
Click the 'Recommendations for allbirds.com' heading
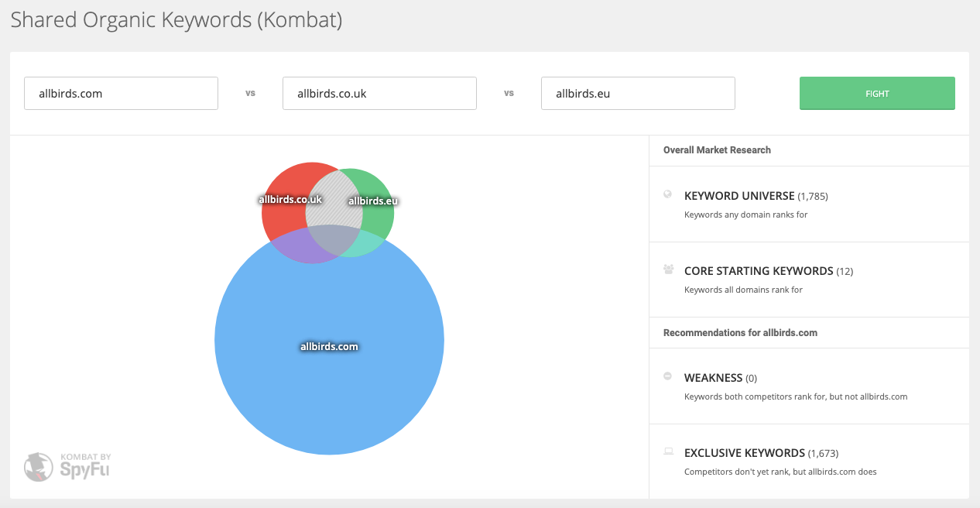(x=740, y=333)
